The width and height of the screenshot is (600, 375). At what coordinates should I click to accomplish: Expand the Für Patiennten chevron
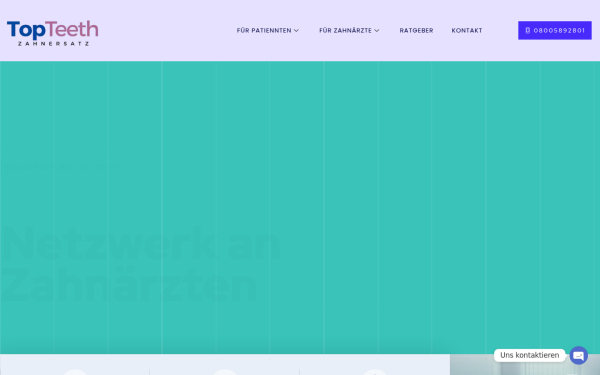pyautogui.click(x=296, y=31)
